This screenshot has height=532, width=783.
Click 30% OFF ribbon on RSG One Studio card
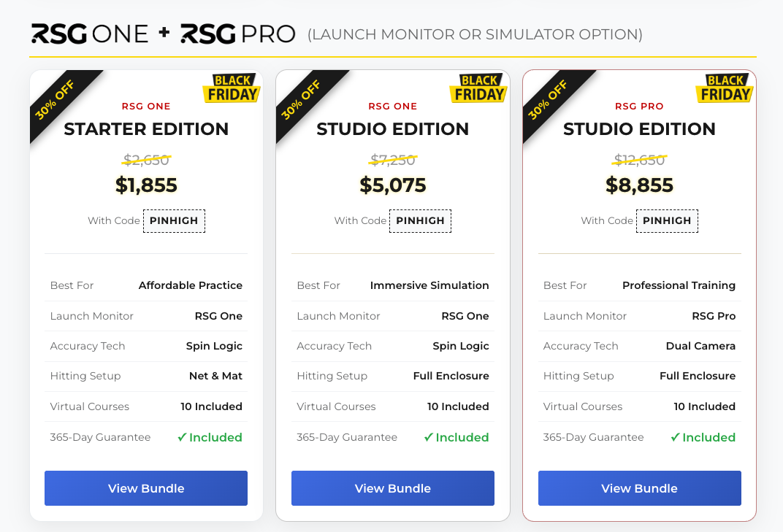click(302, 99)
